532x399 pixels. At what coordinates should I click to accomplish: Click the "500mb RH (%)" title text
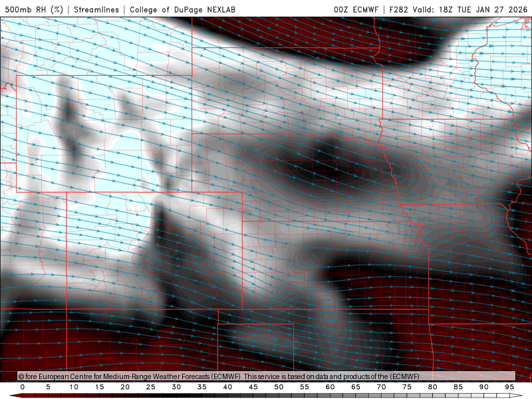coord(35,9)
